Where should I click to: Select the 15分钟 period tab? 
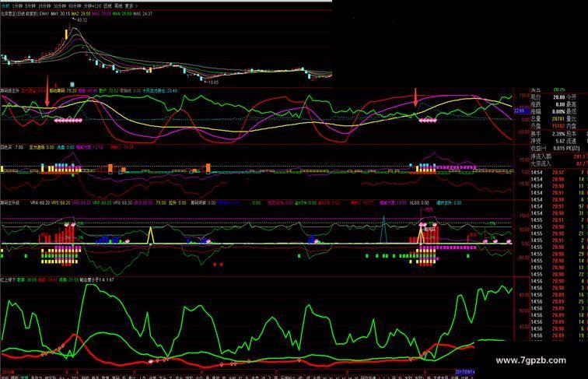click(x=44, y=6)
